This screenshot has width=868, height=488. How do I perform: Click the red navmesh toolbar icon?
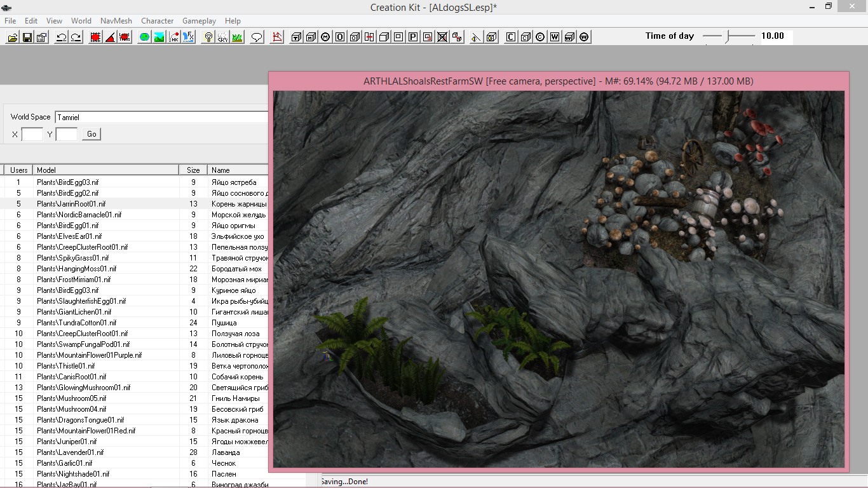click(277, 37)
